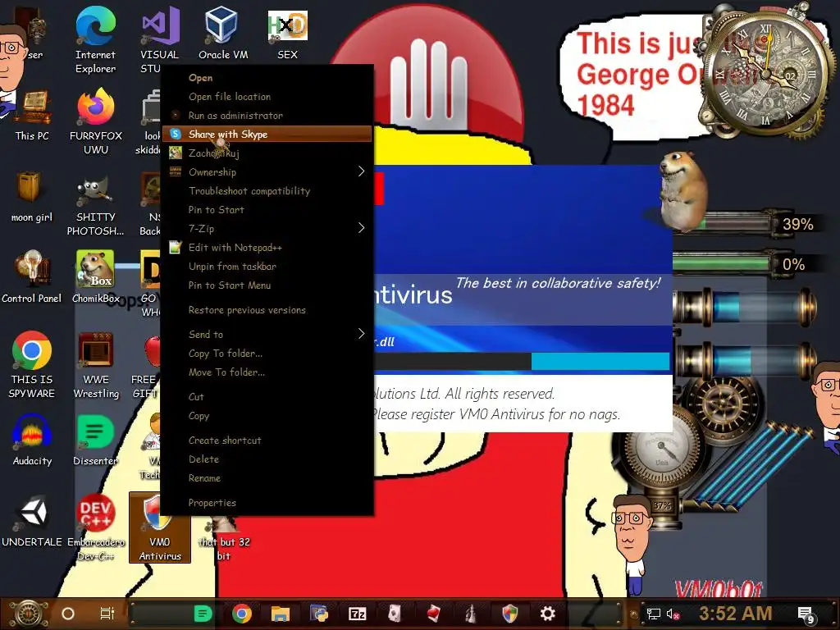Open Task View on taskbar
Viewport: 840px width, 630px height.
pyautogui.click(x=107, y=614)
